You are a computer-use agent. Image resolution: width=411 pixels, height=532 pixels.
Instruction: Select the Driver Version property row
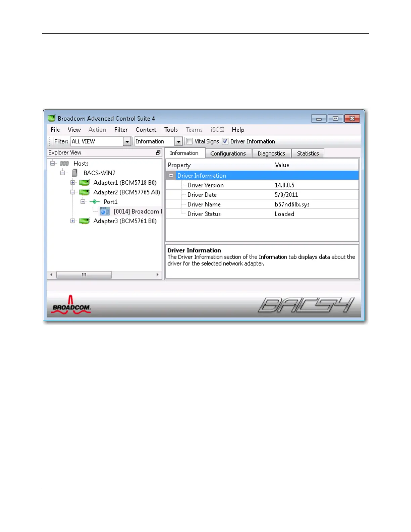pyautogui.click(x=262, y=185)
